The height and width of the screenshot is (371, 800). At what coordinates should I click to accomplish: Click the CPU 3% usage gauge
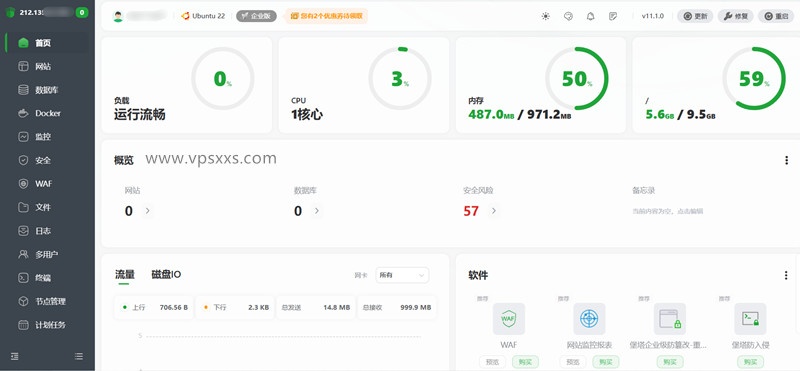400,79
